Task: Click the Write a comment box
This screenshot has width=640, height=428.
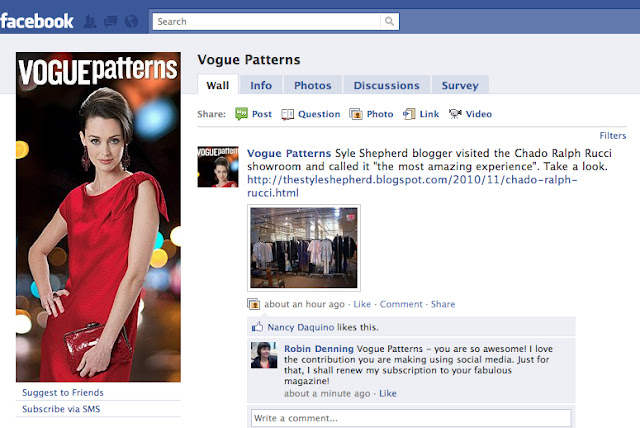Action: (x=411, y=418)
